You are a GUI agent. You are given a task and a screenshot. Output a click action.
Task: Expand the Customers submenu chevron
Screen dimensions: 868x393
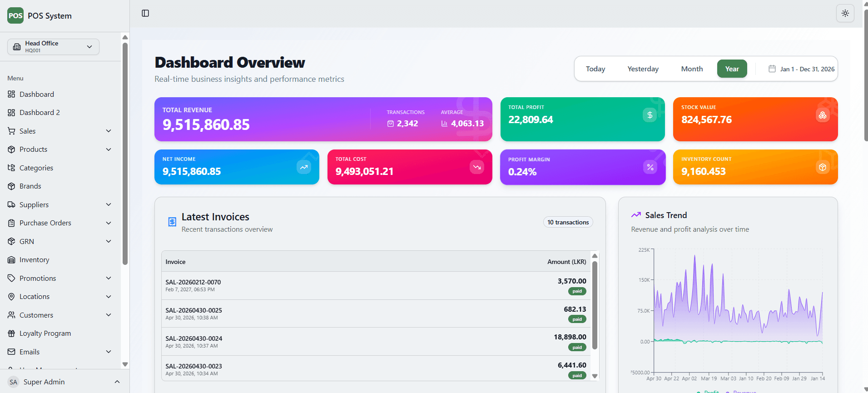pyautogui.click(x=109, y=315)
